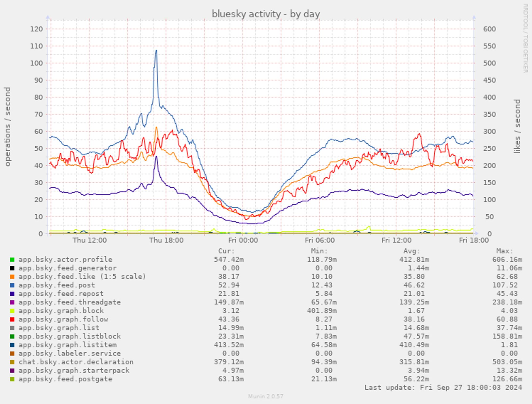Click the legend label app.bsky.graph.follow
Image resolution: width=532 pixels, height=404 pixels.
click(63, 319)
